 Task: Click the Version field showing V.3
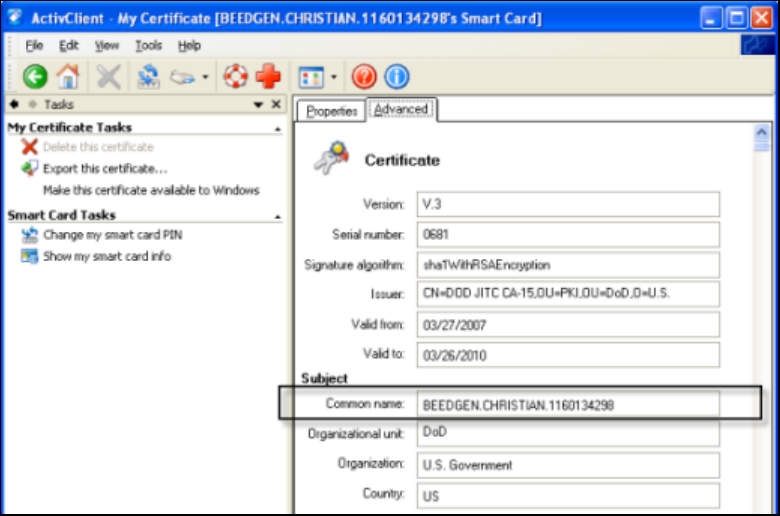point(568,204)
